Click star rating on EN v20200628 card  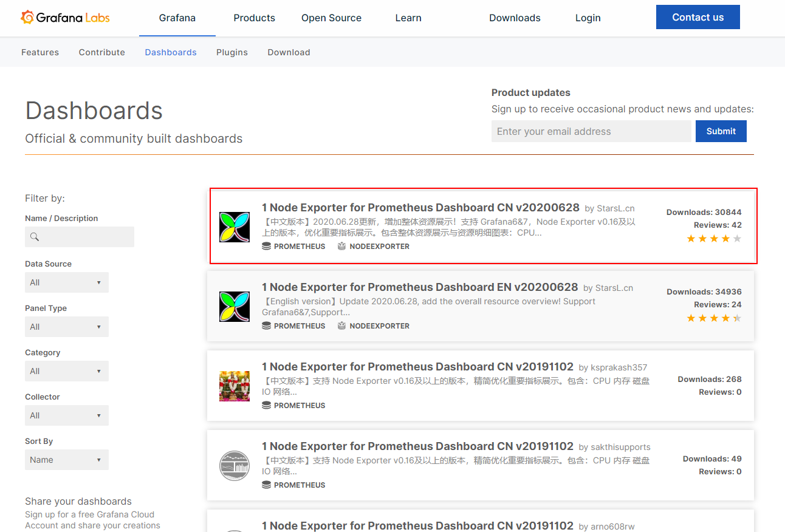(714, 318)
